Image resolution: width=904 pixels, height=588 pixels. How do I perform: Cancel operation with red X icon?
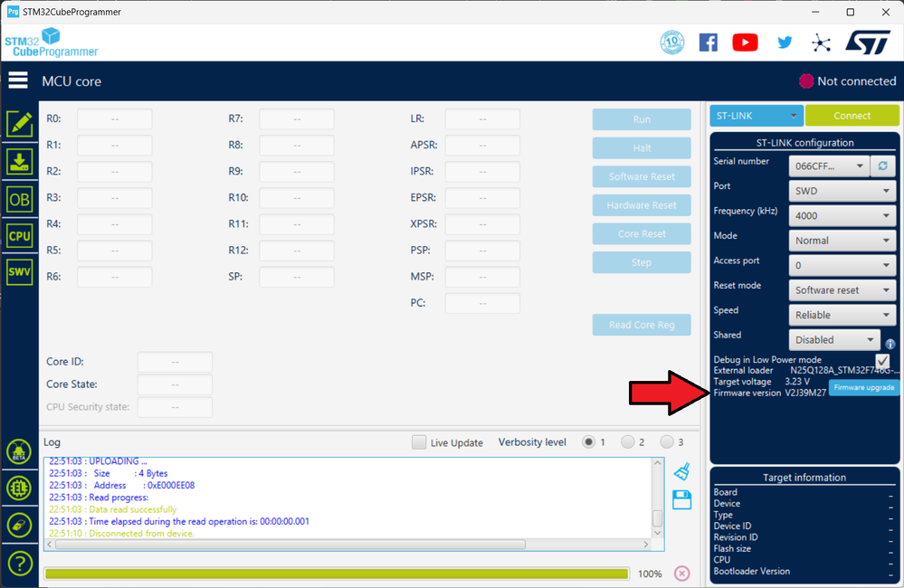click(682, 574)
